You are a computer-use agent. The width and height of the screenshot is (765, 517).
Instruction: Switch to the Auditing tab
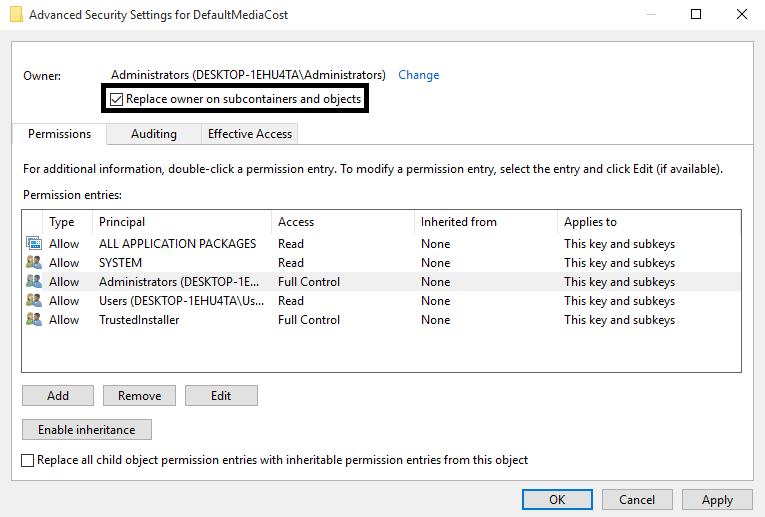click(153, 134)
